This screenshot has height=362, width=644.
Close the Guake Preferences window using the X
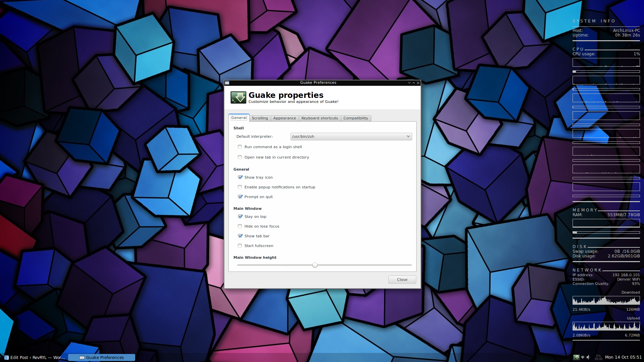click(x=418, y=83)
